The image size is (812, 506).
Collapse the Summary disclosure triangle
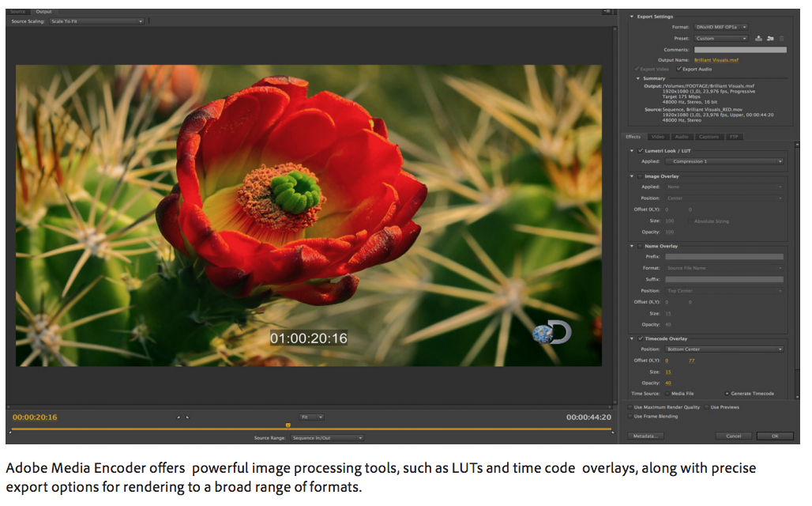click(638, 78)
